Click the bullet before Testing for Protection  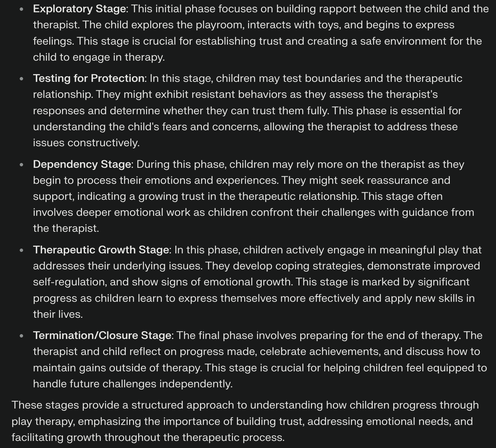[22, 79]
